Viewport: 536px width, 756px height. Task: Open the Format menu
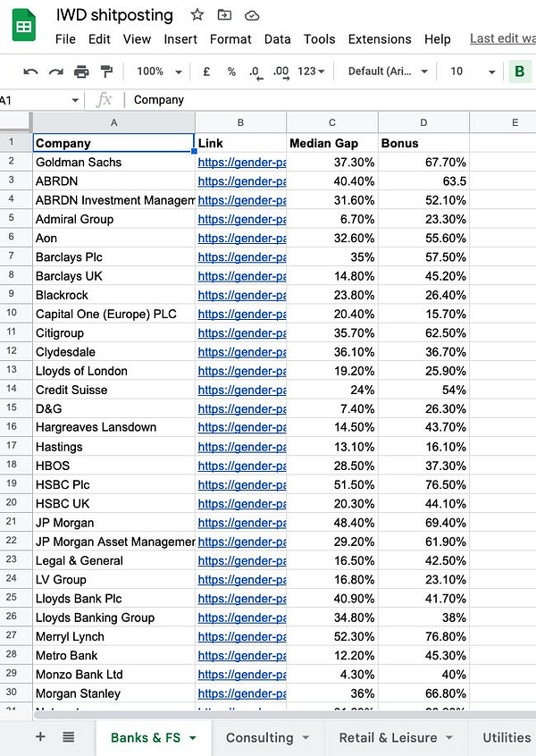(x=230, y=39)
